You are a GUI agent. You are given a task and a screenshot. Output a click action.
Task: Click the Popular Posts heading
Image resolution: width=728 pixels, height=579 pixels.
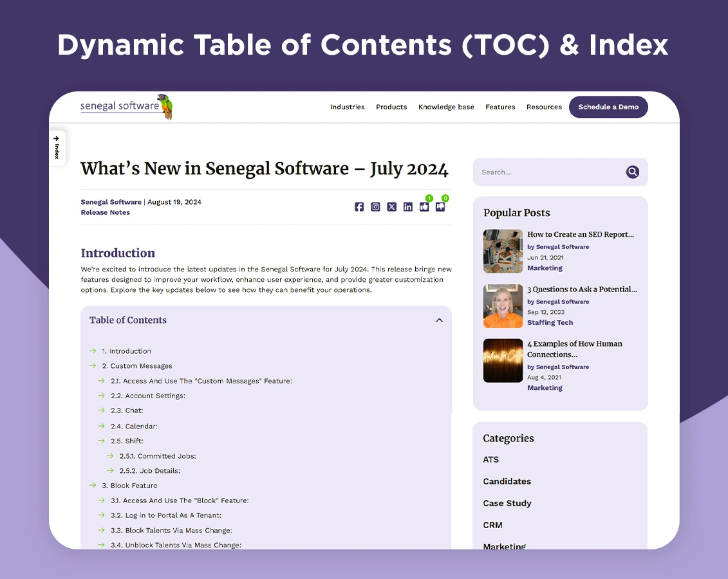tap(517, 213)
